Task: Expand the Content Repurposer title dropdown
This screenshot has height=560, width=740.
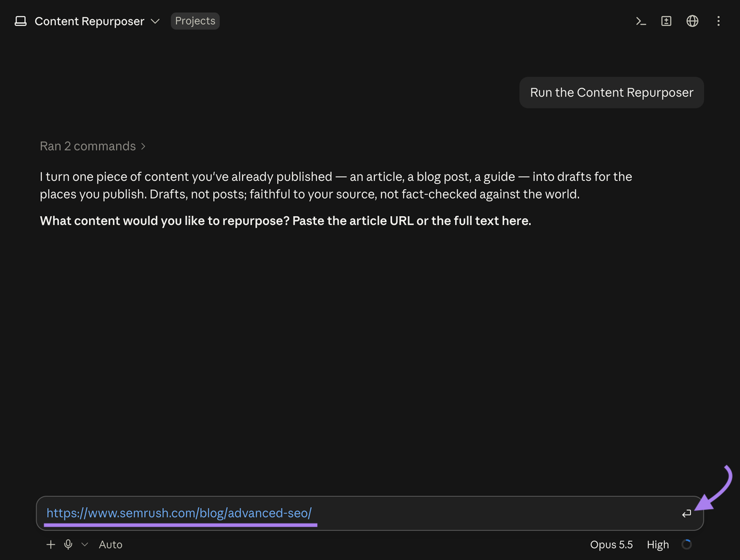Action: 155,21
